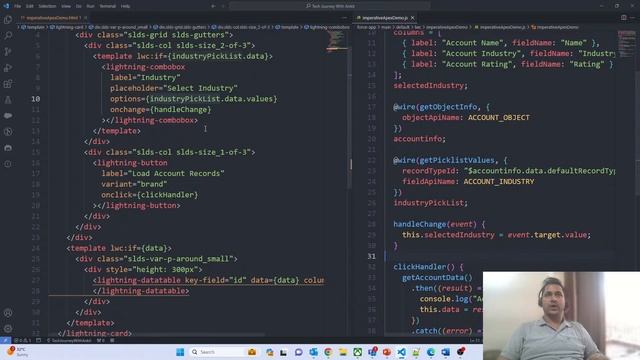
Task: Open the Windows Start menu
Action: point(180,352)
